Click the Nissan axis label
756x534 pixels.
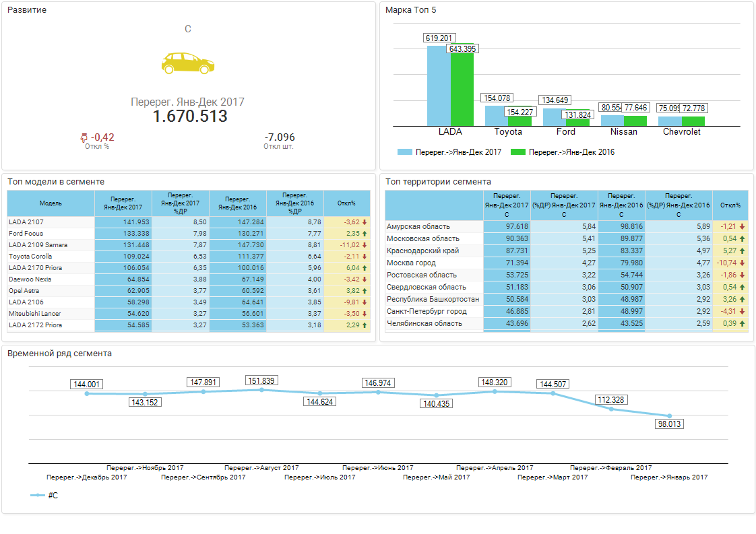point(623,131)
